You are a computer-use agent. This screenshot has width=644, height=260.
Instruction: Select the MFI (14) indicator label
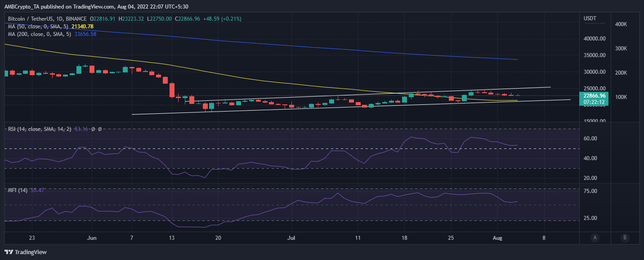point(18,190)
